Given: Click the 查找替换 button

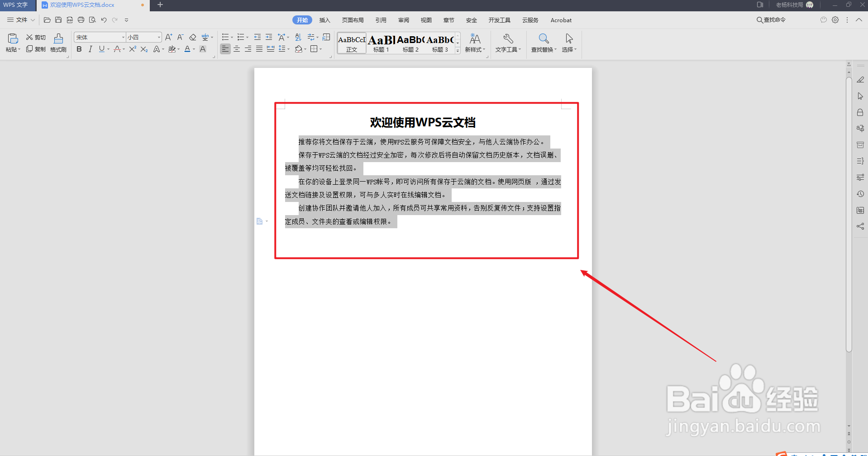Looking at the screenshot, I should tap(544, 43).
